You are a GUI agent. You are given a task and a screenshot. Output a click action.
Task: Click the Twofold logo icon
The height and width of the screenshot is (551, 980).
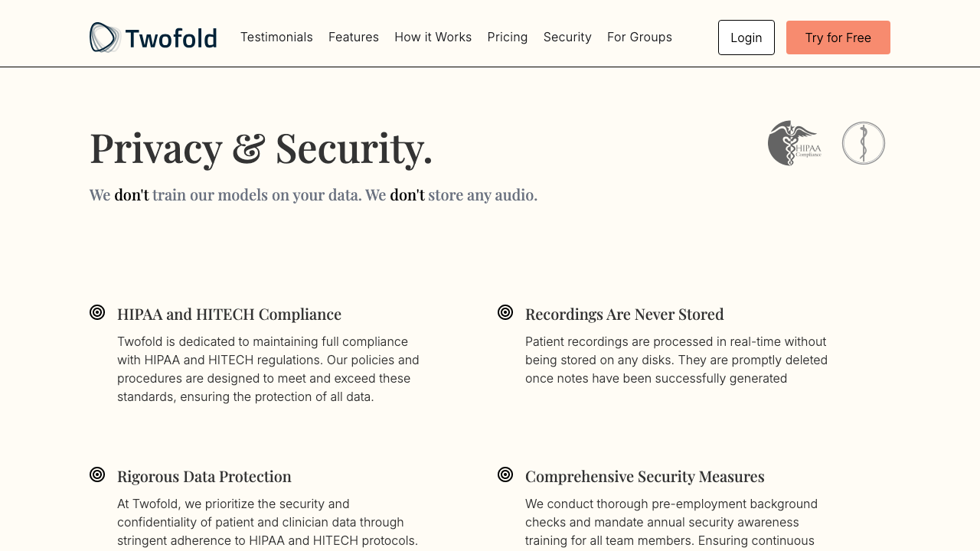coord(105,37)
